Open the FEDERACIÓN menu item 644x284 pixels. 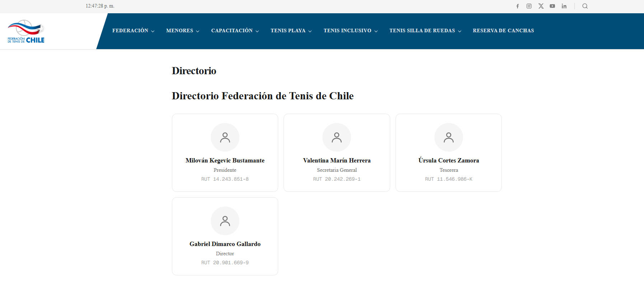click(x=130, y=31)
